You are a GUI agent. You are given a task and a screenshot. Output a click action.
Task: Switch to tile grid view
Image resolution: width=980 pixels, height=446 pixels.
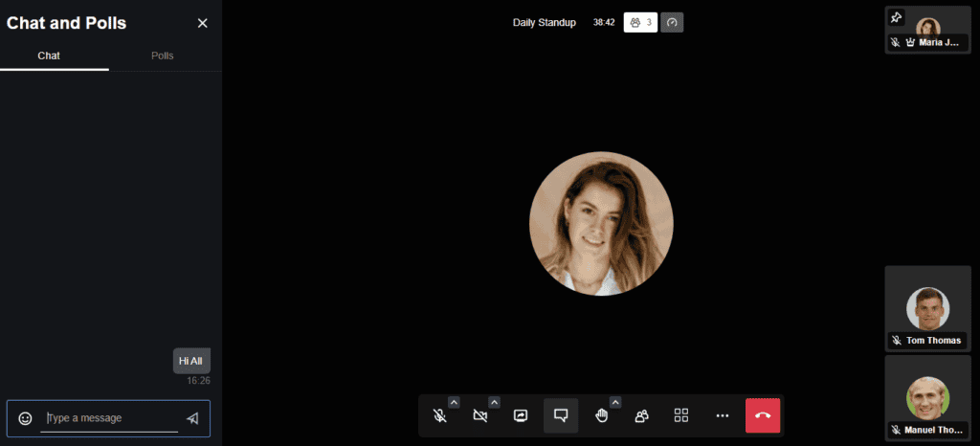[x=681, y=415]
